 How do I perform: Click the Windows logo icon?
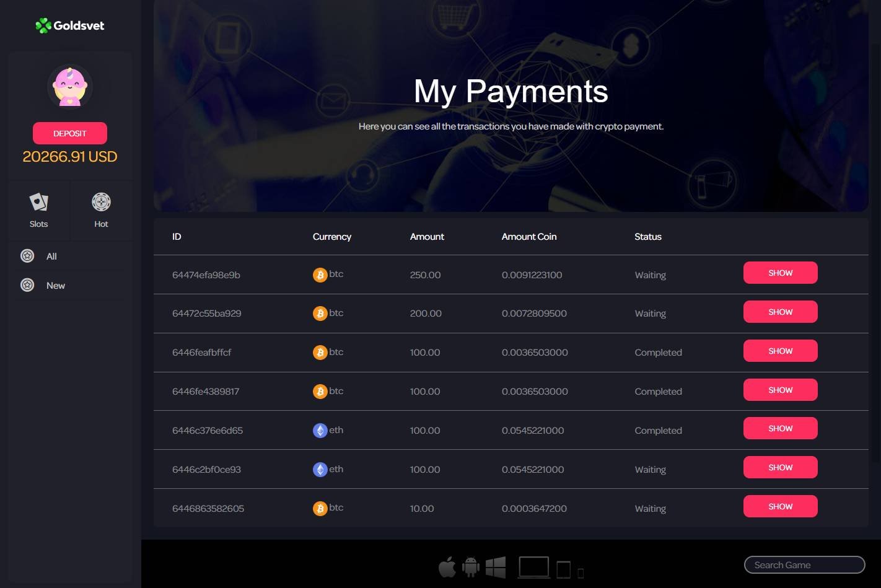[496, 567]
